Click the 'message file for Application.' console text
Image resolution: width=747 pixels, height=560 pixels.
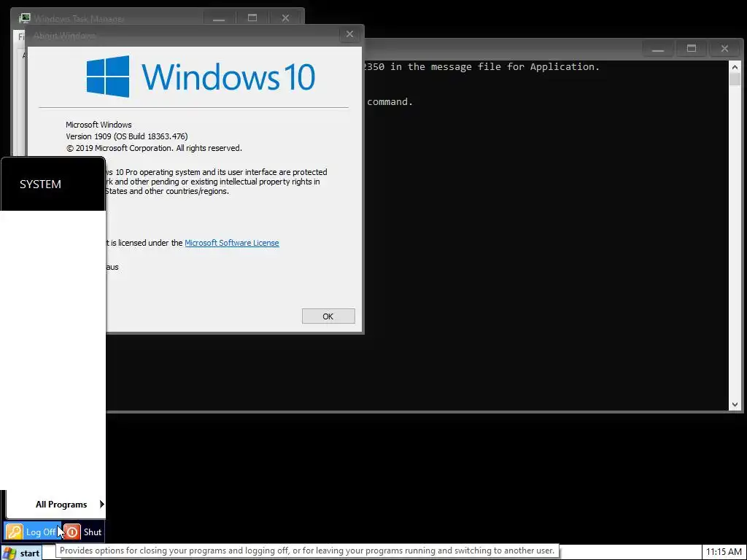click(516, 66)
